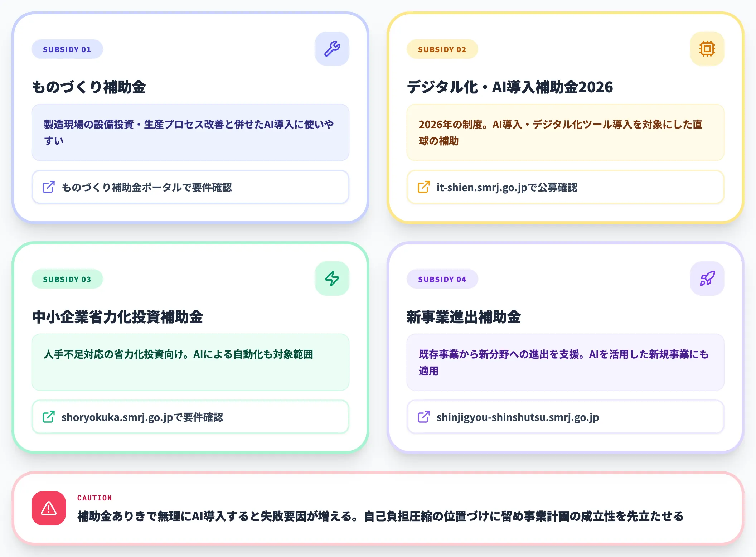Select the SUBSIDY 01 badge
Viewport: 756px width, 557px height.
pyautogui.click(x=67, y=49)
